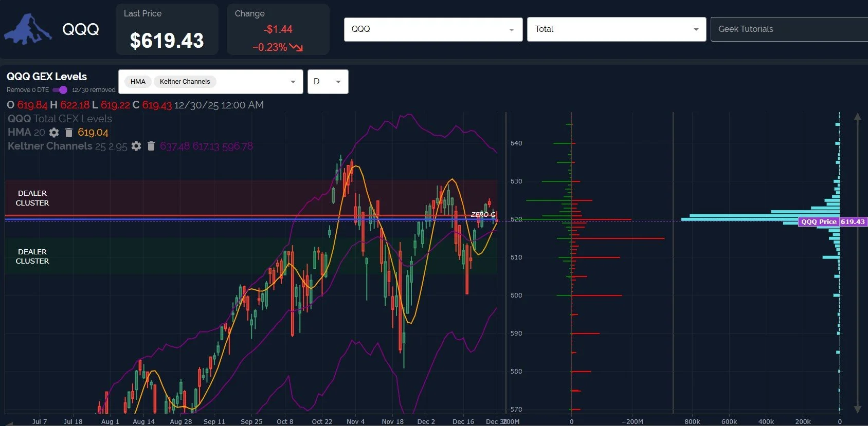The width and height of the screenshot is (868, 426).
Task: Expand the indicators multi-select arrow
Action: 293,82
